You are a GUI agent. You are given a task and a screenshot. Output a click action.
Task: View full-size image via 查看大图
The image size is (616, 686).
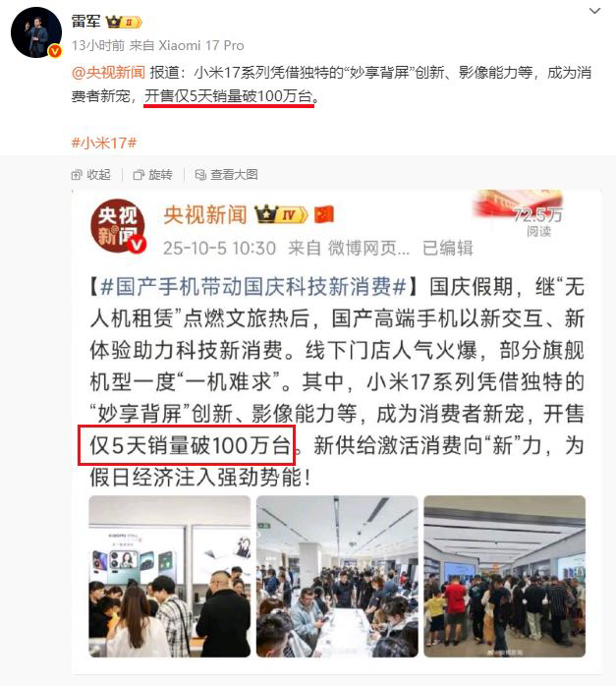(226, 175)
